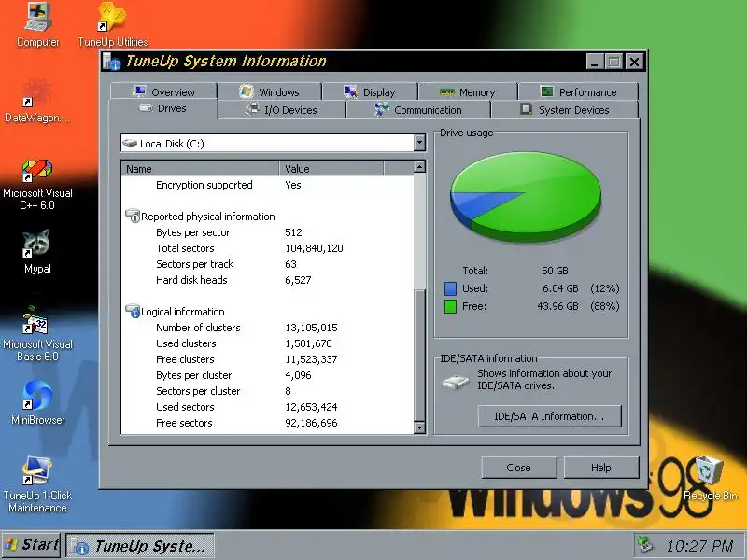
Task: Expand the Local Disk (C:) drive dropdown
Action: click(419, 143)
